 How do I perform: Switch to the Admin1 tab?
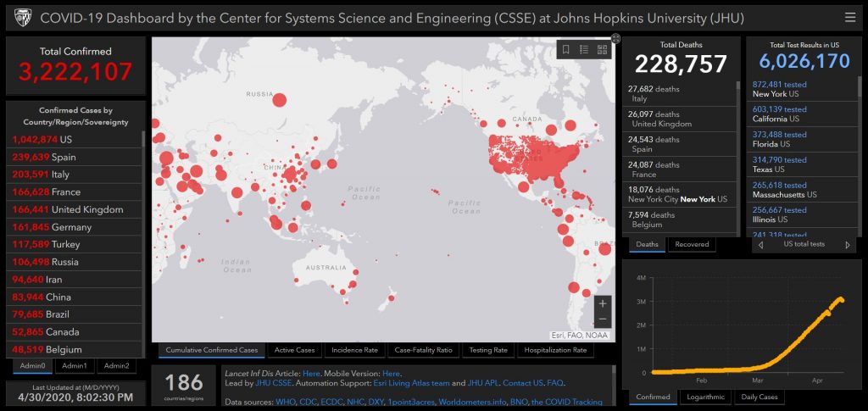pos(74,366)
